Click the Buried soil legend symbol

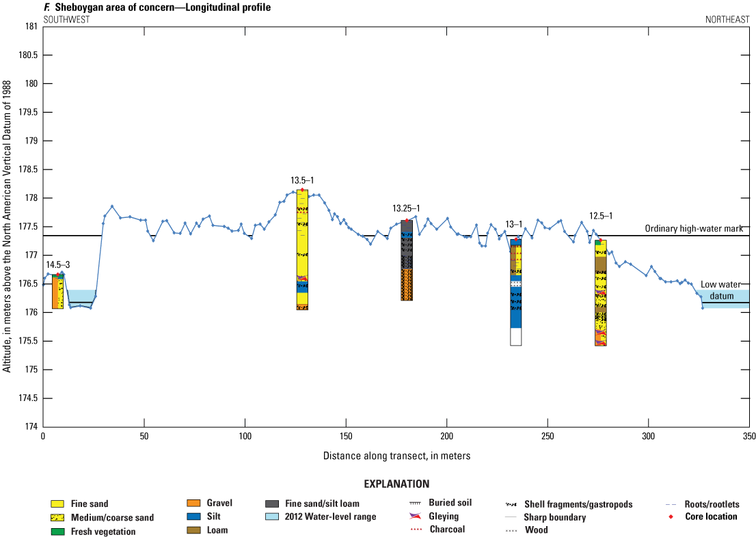(415, 504)
